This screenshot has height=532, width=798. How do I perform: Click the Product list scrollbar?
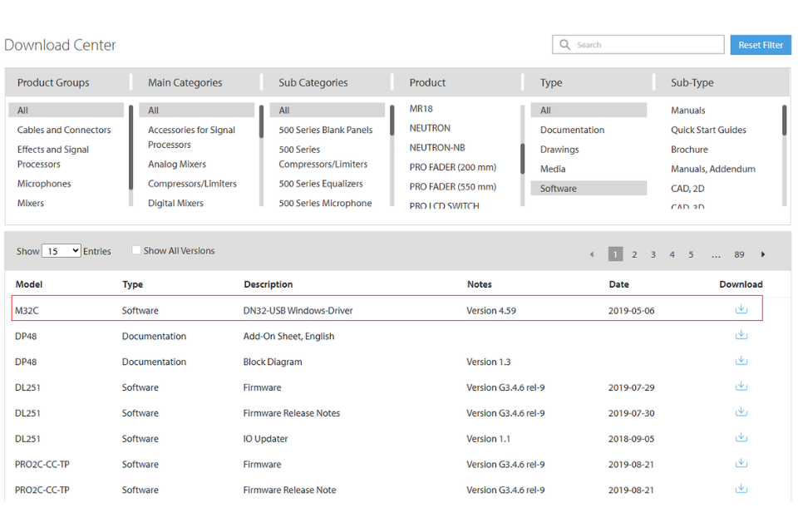pyautogui.click(x=523, y=158)
